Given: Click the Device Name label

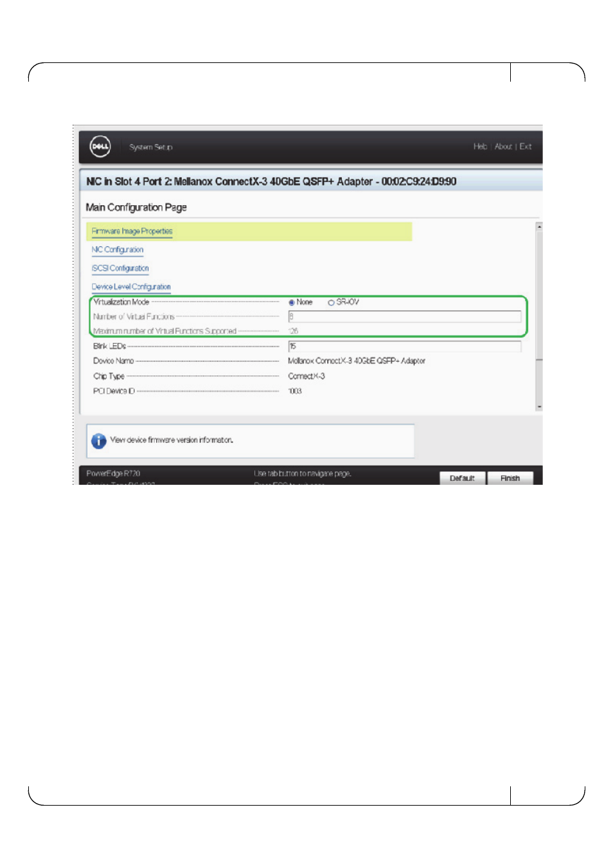Looking at the screenshot, I should tap(114, 361).
